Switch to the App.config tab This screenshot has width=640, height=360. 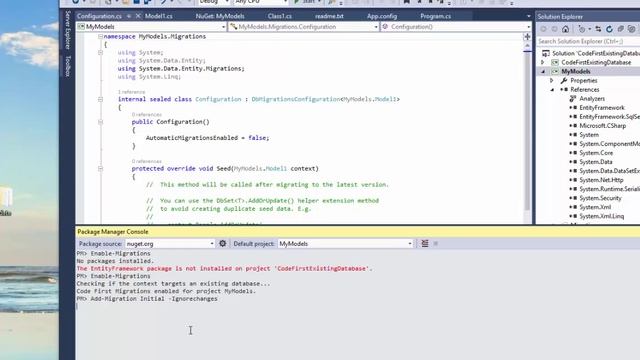[382, 16]
